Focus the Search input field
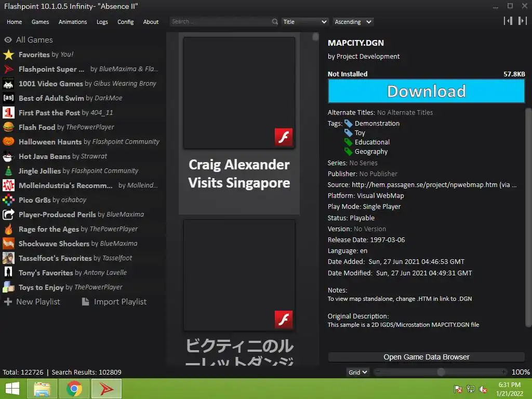This screenshot has width=532, height=399. (220, 22)
